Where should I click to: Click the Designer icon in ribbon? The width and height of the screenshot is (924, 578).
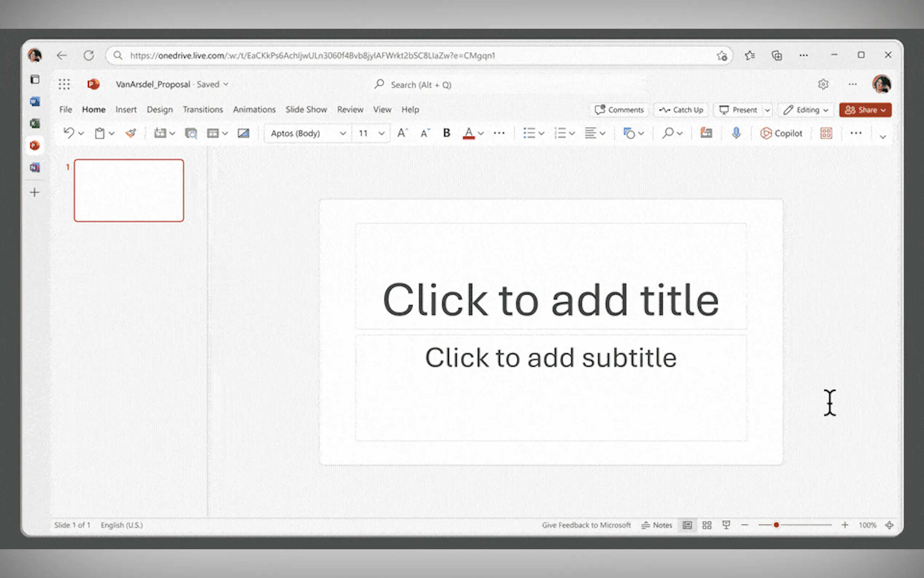pos(706,133)
